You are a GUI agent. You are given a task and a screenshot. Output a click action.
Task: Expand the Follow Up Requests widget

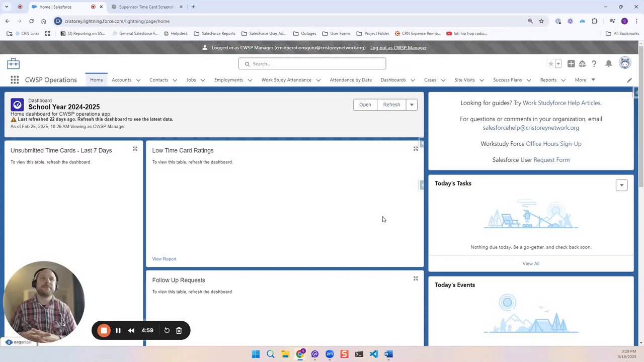click(x=416, y=279)
